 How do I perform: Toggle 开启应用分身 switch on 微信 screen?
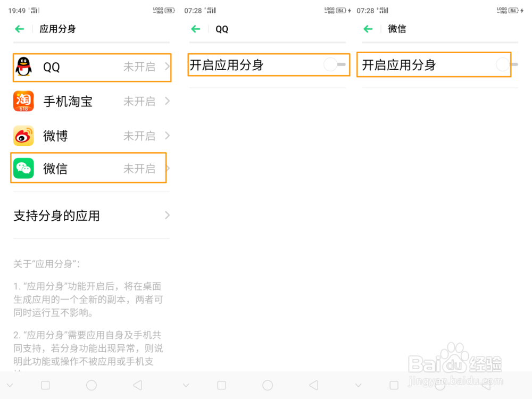tap(506, 64)
